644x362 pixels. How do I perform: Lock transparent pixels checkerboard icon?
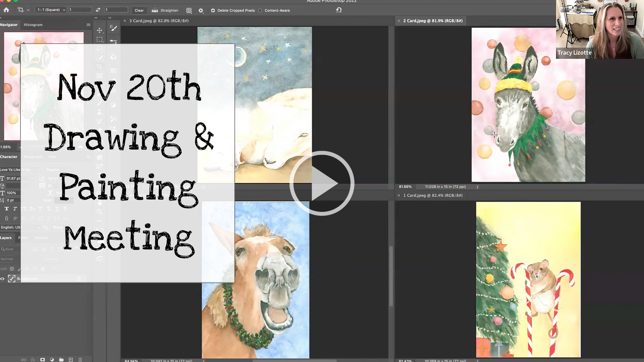[x=12, y=269]
